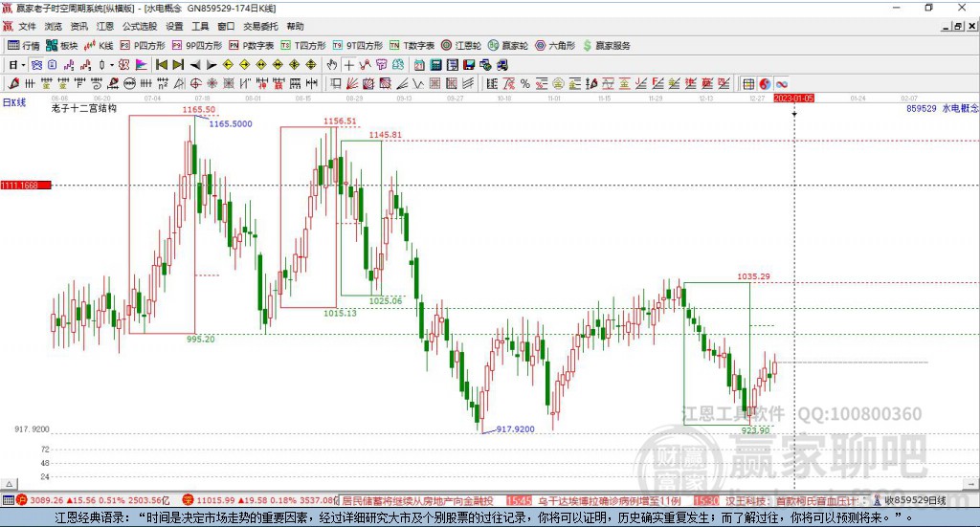Click the 日K线 chart label

(x=14, y=102)
